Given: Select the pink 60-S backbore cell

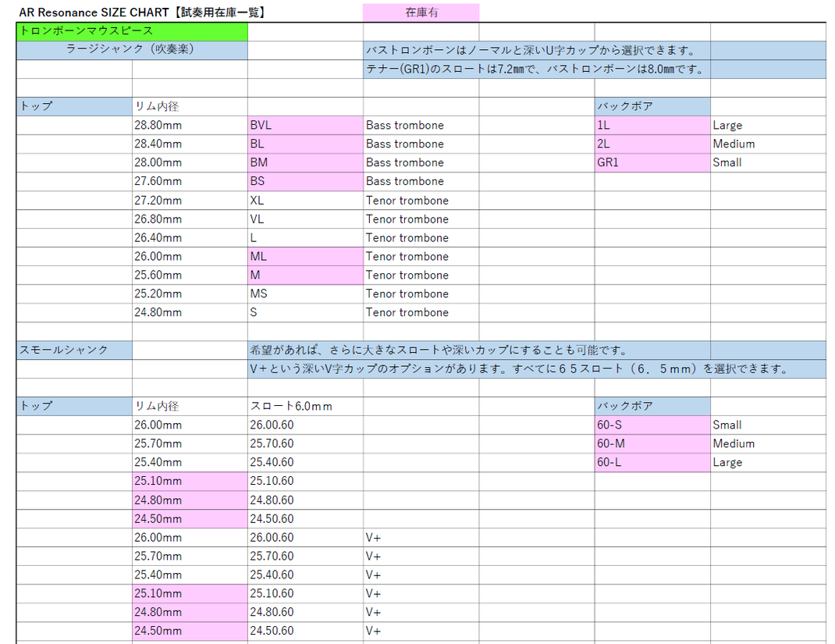Looking at the screenshot, I should click(652, 425).
